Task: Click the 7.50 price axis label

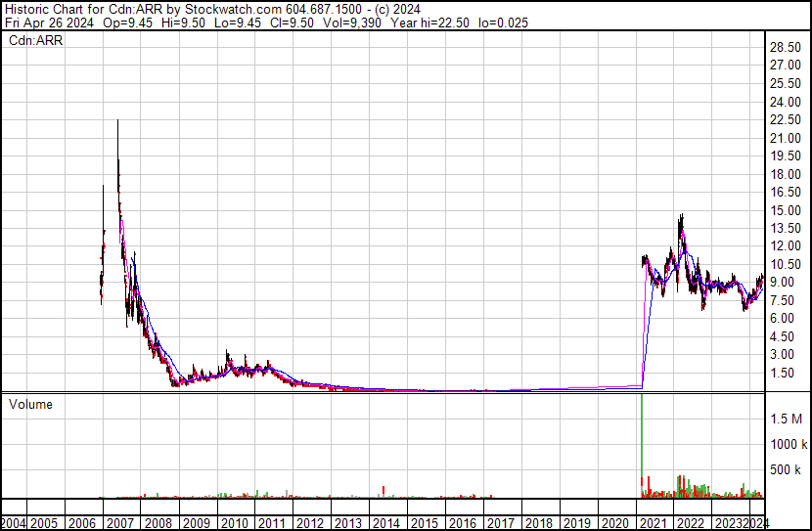Action: (x=783, y=300)
